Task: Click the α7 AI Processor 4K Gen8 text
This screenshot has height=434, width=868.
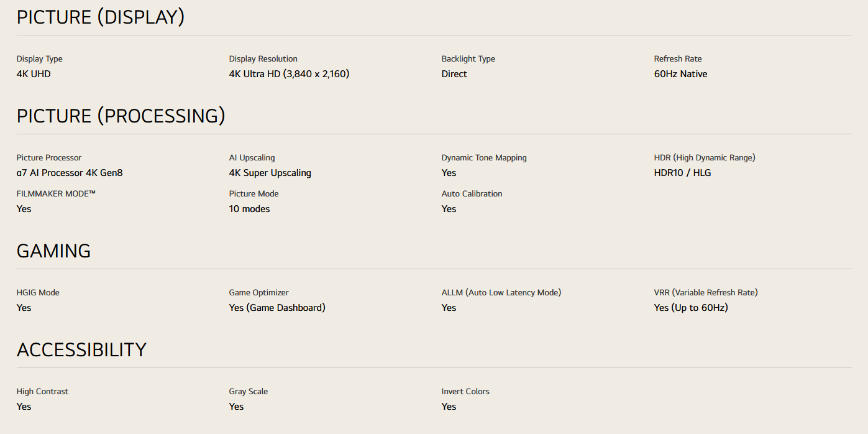Action: click(x=70, y=173)
